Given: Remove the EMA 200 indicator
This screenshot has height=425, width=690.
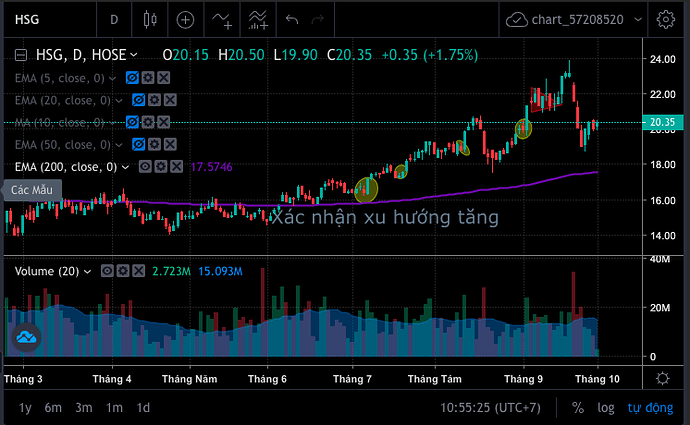Looking at the screenshot, I should 177,166.
